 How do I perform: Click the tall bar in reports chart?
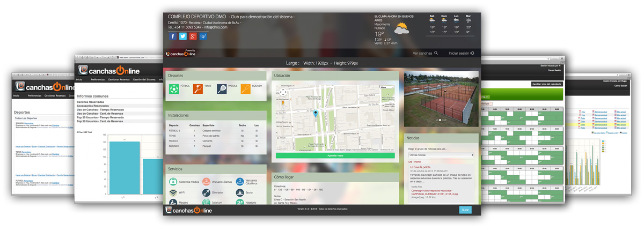(x=124, y=168)
